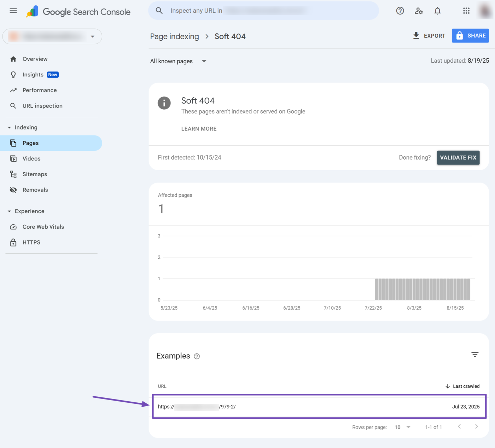The width and height of the screenshot is (495, 448).
Task: Click the Jul 23, 2025 crawl date
Action: (x=466, y=407)
